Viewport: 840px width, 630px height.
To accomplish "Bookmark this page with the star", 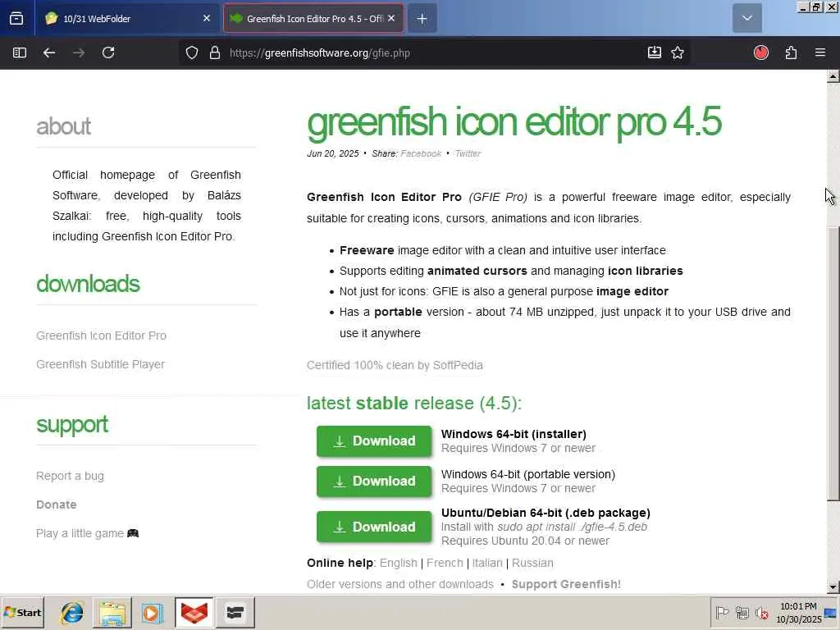I will [678, 52].
